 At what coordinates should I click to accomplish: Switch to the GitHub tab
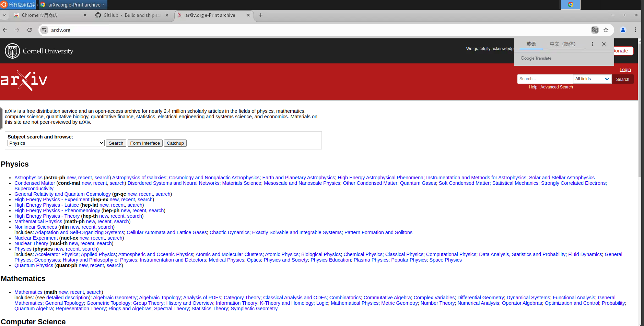tap(132, 15)
